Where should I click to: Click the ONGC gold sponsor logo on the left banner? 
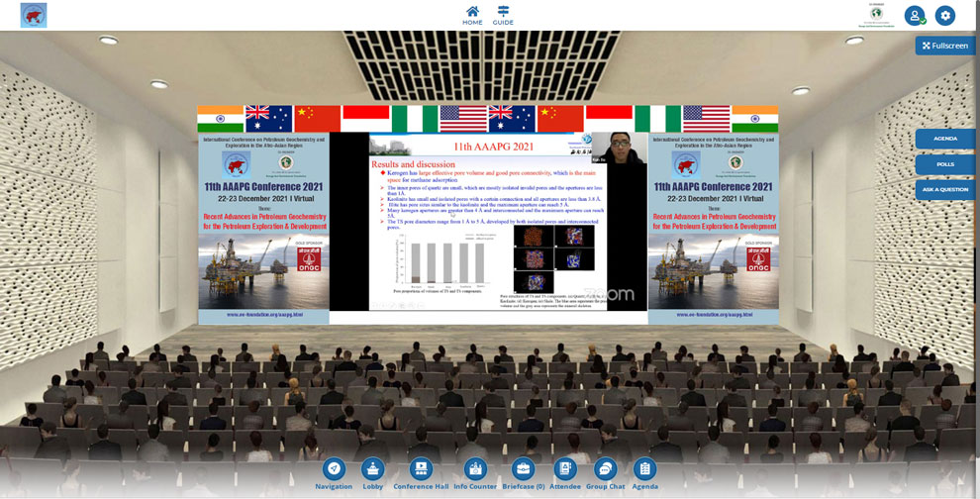[310, 258]
